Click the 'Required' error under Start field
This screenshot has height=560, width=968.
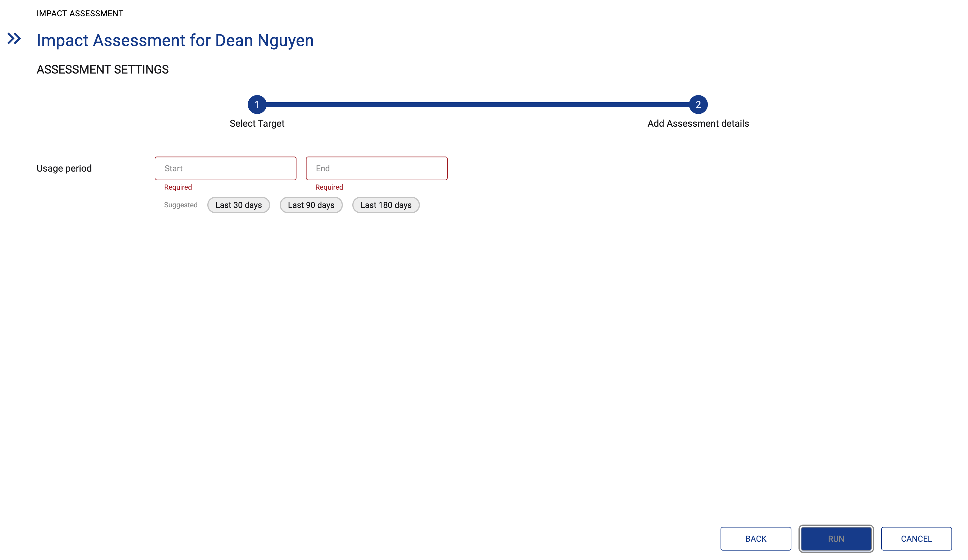pos(178,187)
